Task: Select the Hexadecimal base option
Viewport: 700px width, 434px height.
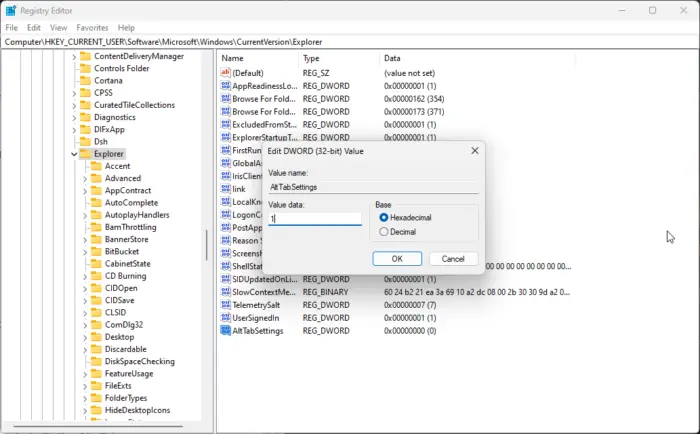Action: point(383,217)
